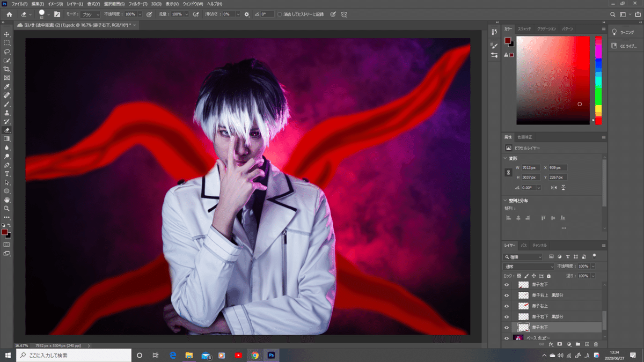The width and height of the screenshot is (644, 362).
Task: Delete layer with trash icon
Action: pos(596,344)
